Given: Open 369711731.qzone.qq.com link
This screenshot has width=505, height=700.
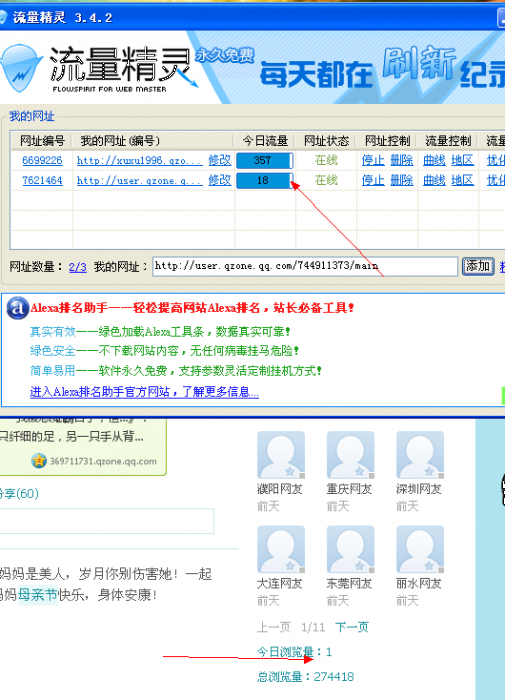Looking at the screenshot, I should click(103, 461).
